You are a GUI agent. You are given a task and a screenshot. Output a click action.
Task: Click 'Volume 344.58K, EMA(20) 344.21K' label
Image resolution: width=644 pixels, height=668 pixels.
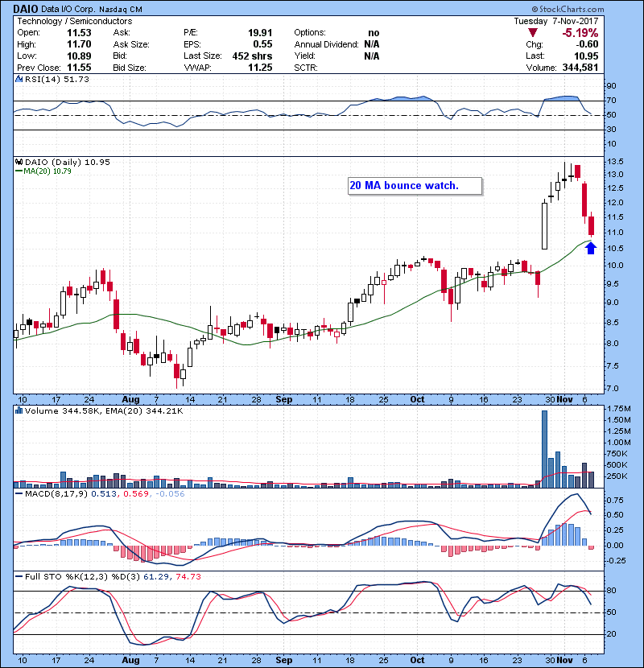click(104, 411)
